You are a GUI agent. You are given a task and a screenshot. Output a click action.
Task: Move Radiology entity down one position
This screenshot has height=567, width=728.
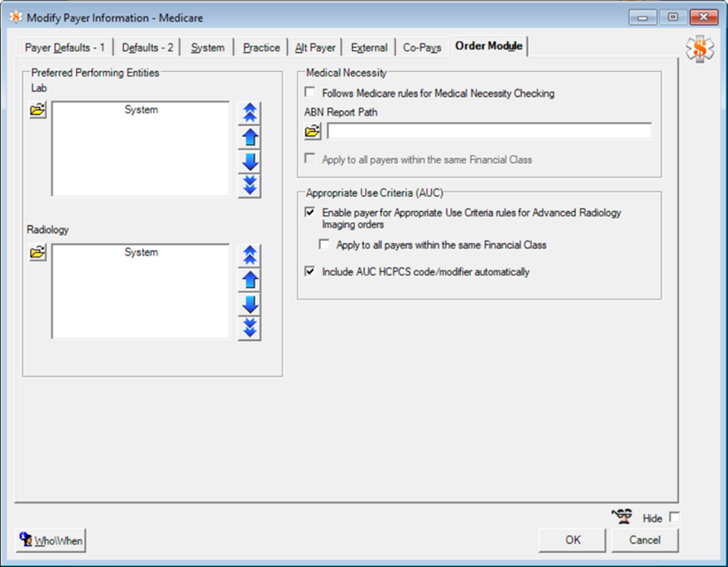[249, 304]
